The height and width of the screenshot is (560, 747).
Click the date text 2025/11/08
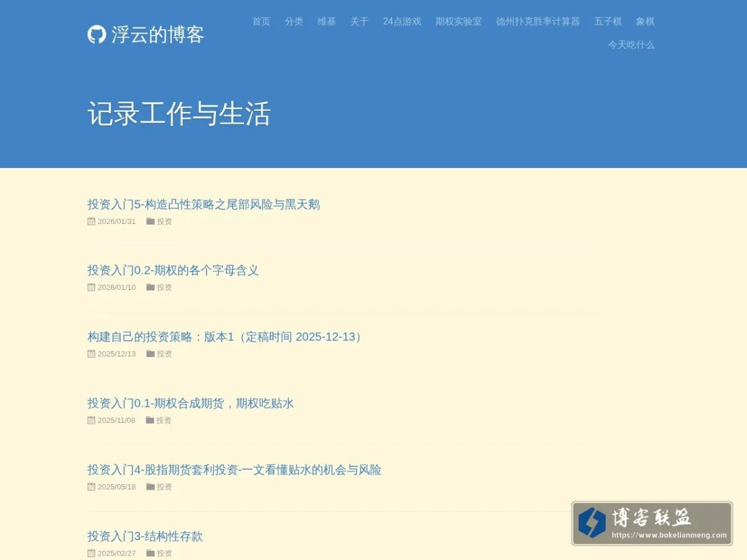coord(116,421)
